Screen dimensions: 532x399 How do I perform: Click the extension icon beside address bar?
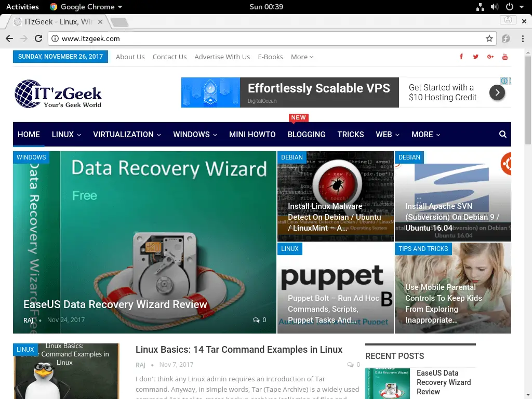point(506,38)
